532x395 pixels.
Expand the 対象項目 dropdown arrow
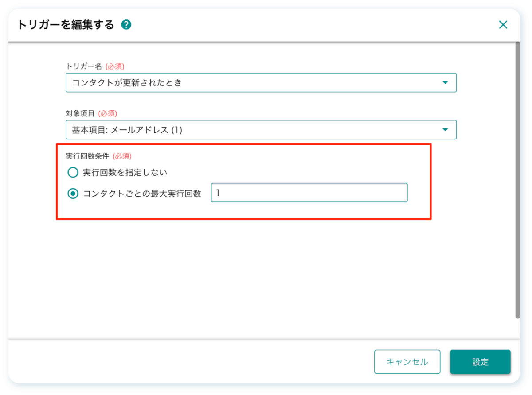click(x=445, y=130)
